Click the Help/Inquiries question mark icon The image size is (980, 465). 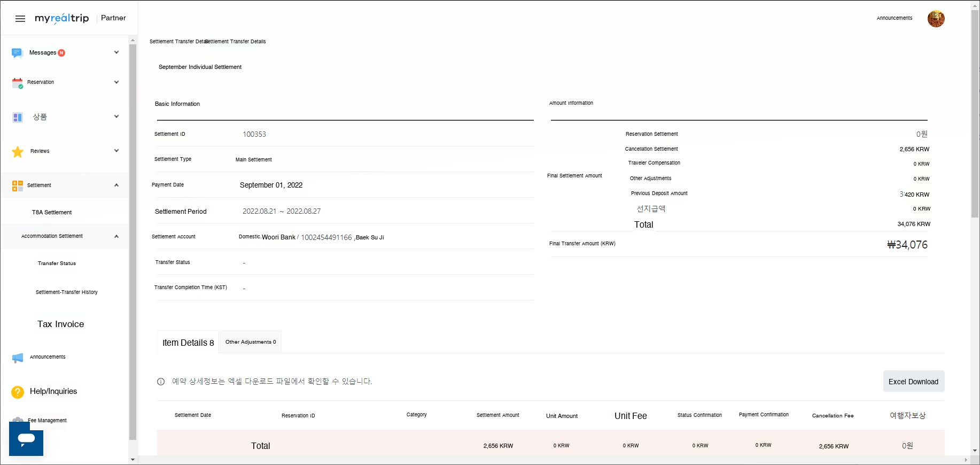pyautogui.click(x=18, y=392)
